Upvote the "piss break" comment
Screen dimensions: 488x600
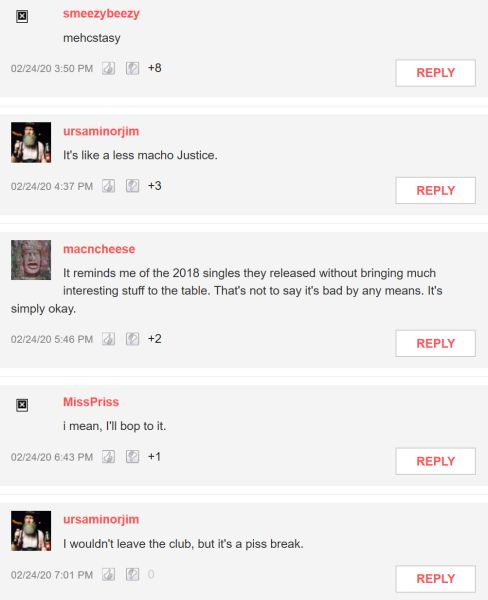click(108, 575)
